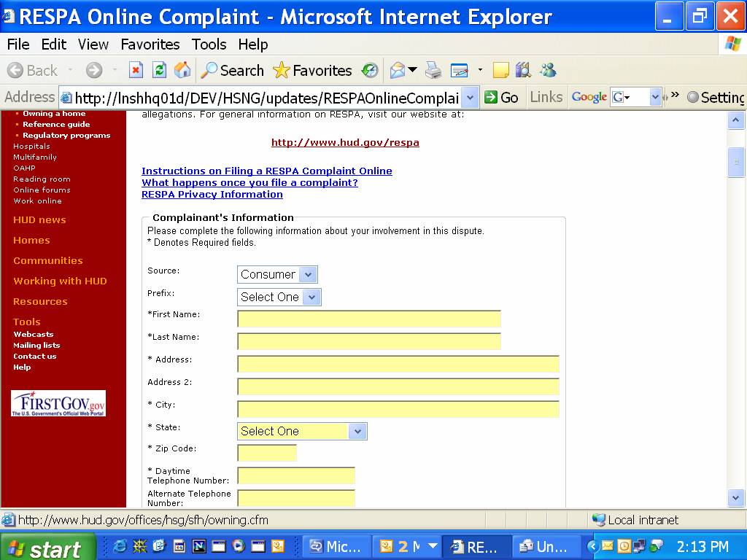747x560 pixels.
Task: Click the Edit page toolbar icon
Action: pyautogui.click(x=460, y=71)
